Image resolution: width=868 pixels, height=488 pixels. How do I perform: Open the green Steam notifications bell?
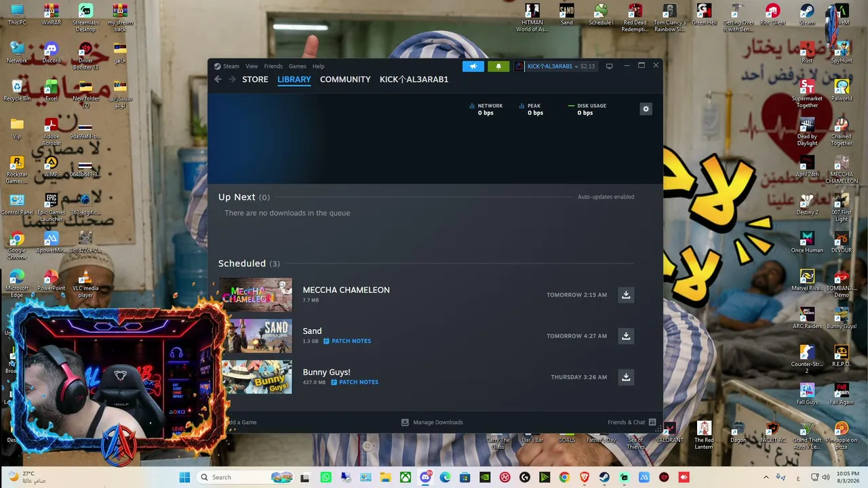(498, 66)
